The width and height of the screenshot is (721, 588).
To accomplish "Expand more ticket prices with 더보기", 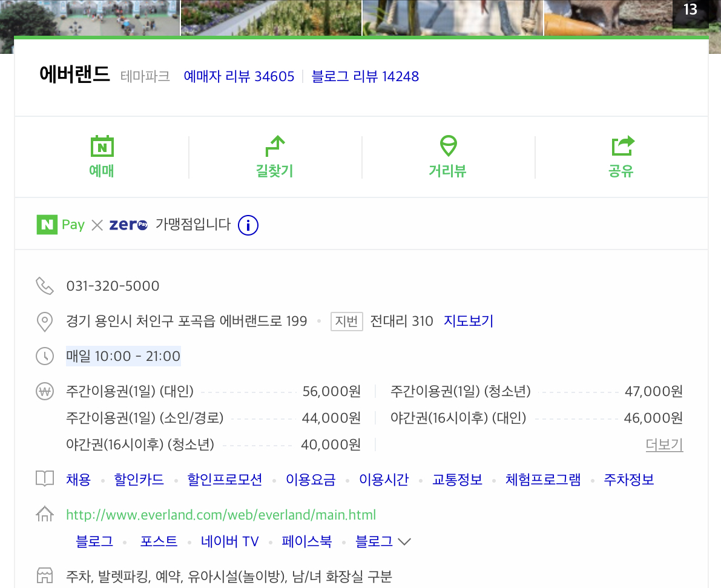I will pos(664,444).
